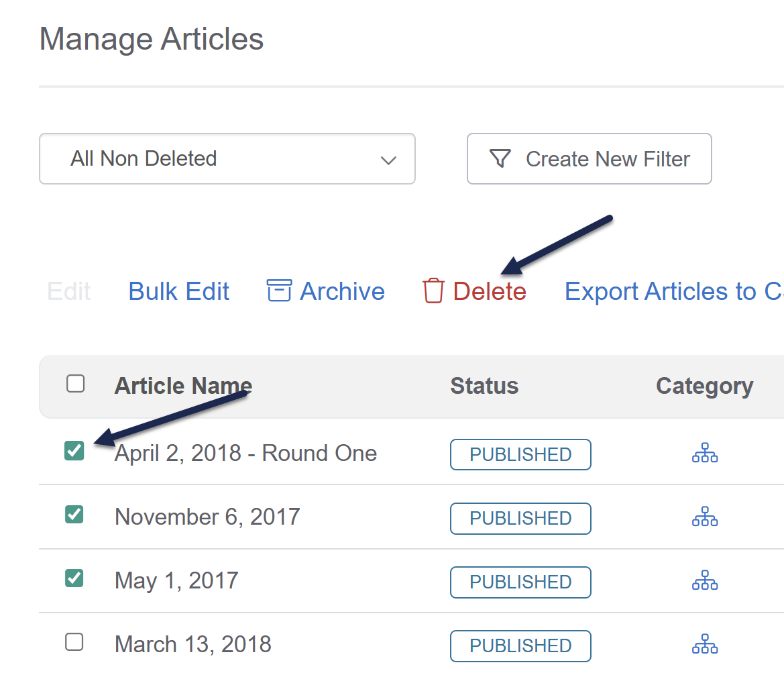
Task: Open category icon in March 13, 2018 row
Action: click(x=704, y=644)
